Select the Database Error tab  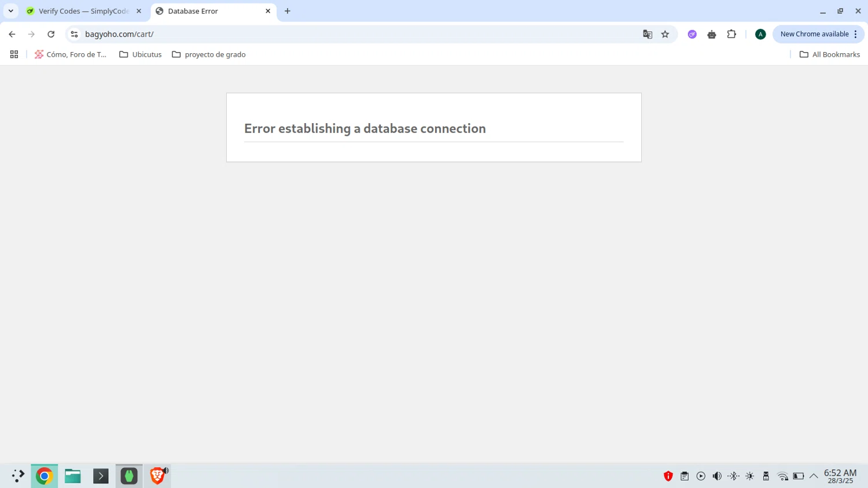213,11
